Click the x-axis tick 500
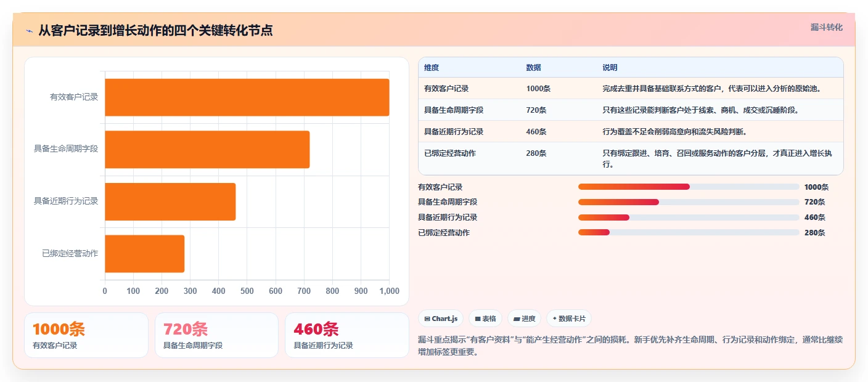 [x=247, y=291]
